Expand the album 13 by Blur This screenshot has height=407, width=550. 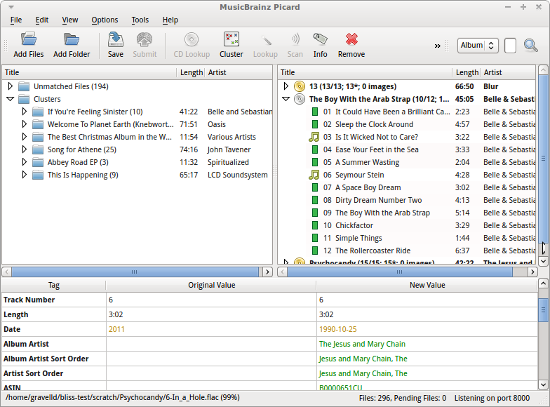pyautogui.click(x=286, y=86)
